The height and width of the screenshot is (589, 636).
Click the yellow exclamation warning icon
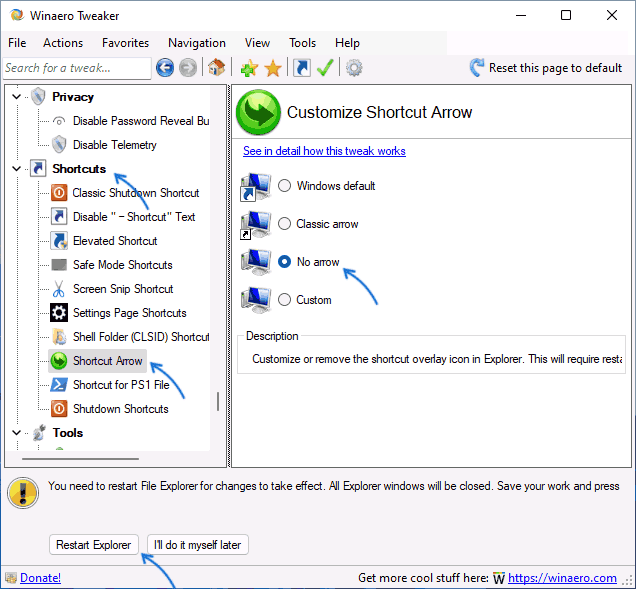pos(23,493)
